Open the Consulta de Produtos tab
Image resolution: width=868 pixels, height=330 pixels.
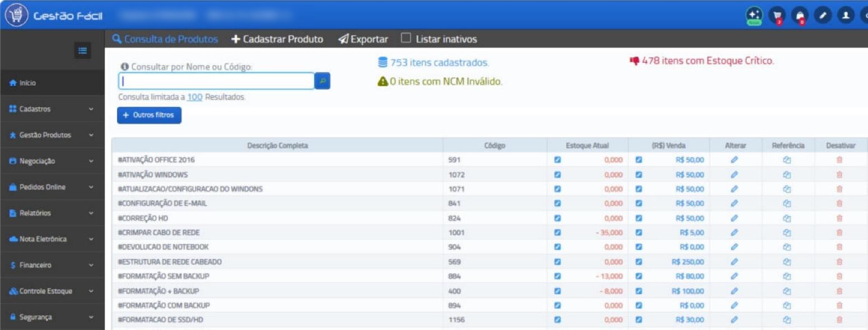pyautogui.click(x=165, y=39)
